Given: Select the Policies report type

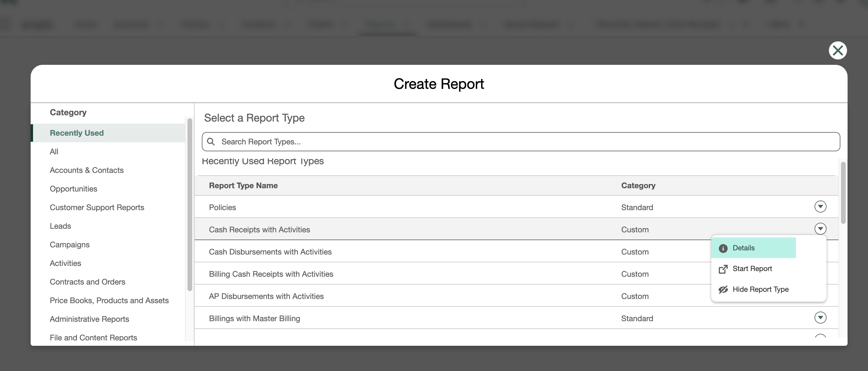Looking at the screenshot, I should point(222,207).
